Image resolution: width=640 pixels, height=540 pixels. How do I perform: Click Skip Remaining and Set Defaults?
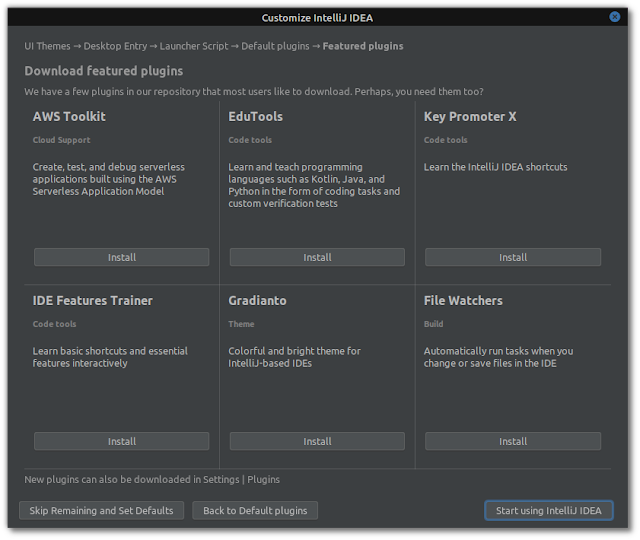(x=101, y=511)
